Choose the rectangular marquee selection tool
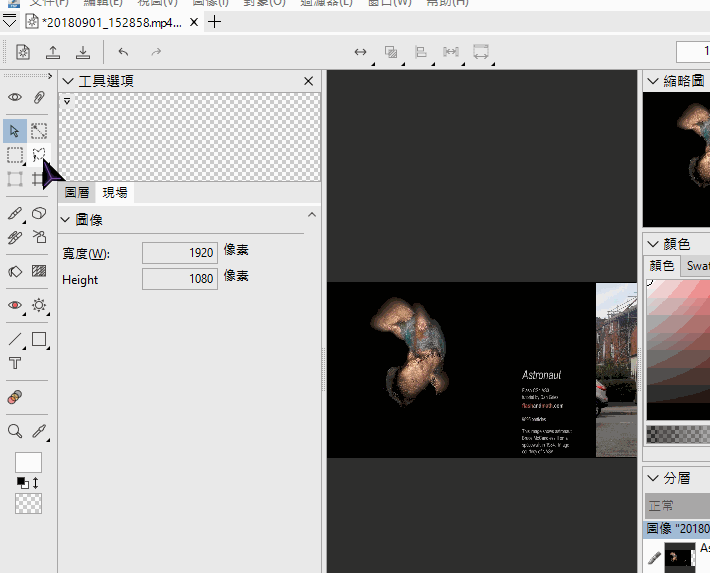Image resolution: width=710 pixels, height=573 pixels. coord(15,155)
